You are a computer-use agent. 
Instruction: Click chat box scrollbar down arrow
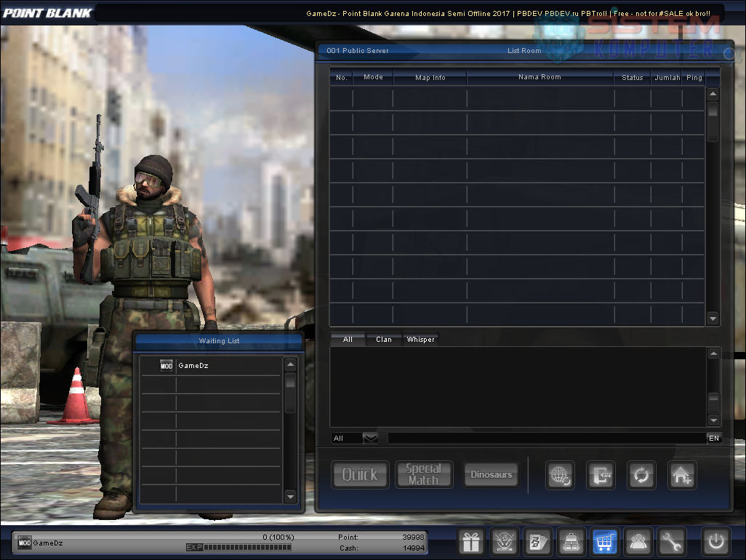(714, 420)
